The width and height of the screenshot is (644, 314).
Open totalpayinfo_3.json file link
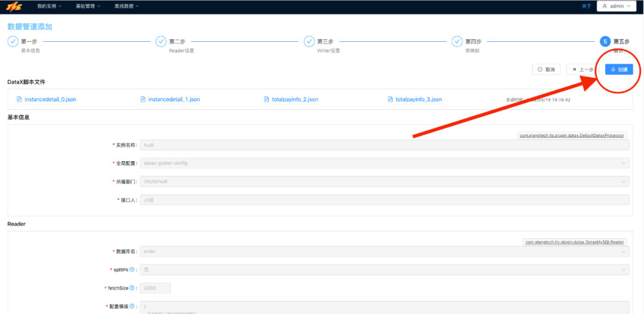click(x=419, y=100)
